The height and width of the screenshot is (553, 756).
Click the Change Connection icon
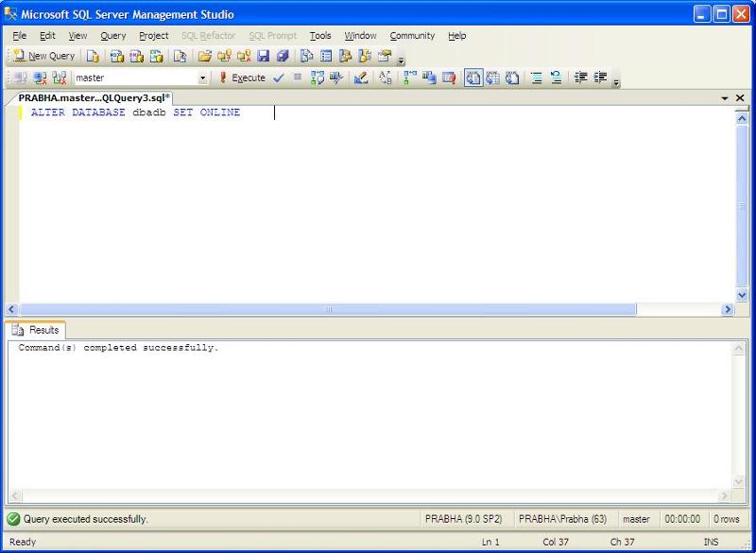60,78
